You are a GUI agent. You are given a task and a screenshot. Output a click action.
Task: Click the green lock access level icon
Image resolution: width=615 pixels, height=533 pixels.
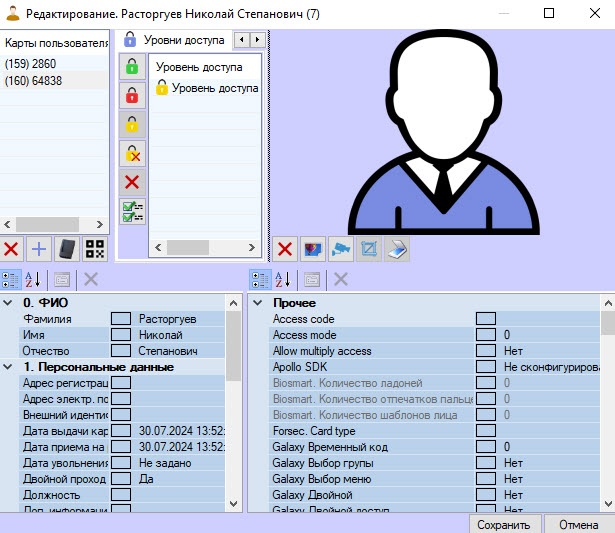click(131, 67)
